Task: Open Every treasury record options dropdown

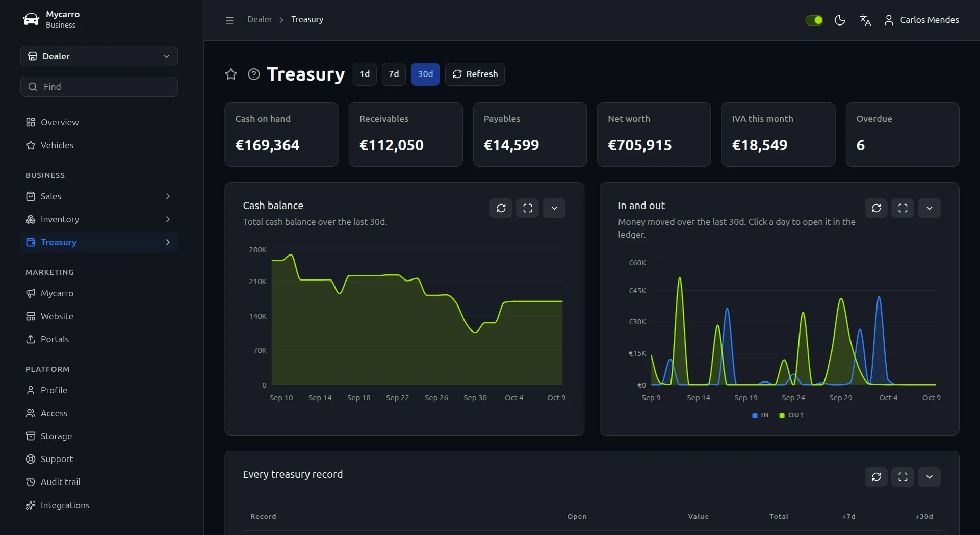Action: coord(930,477)
